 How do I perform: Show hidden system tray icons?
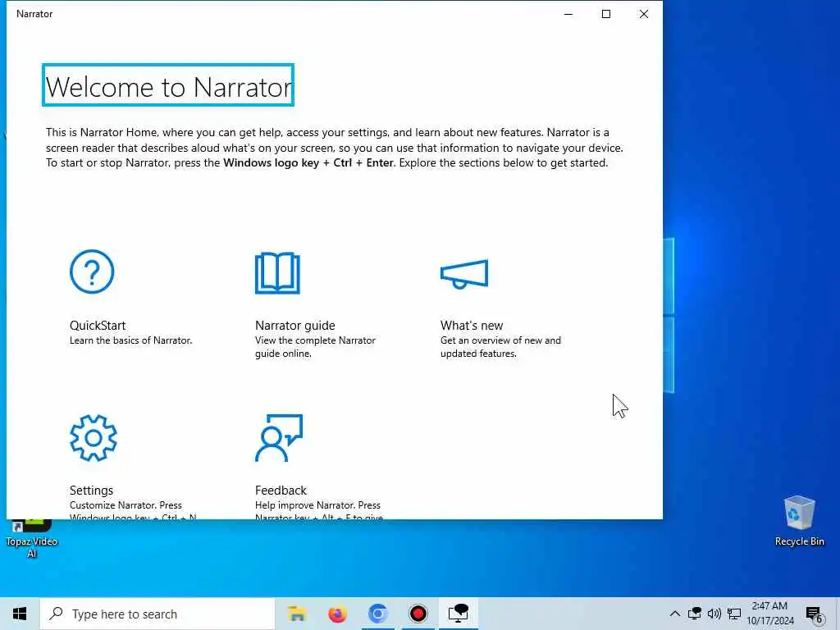[675, 614]
